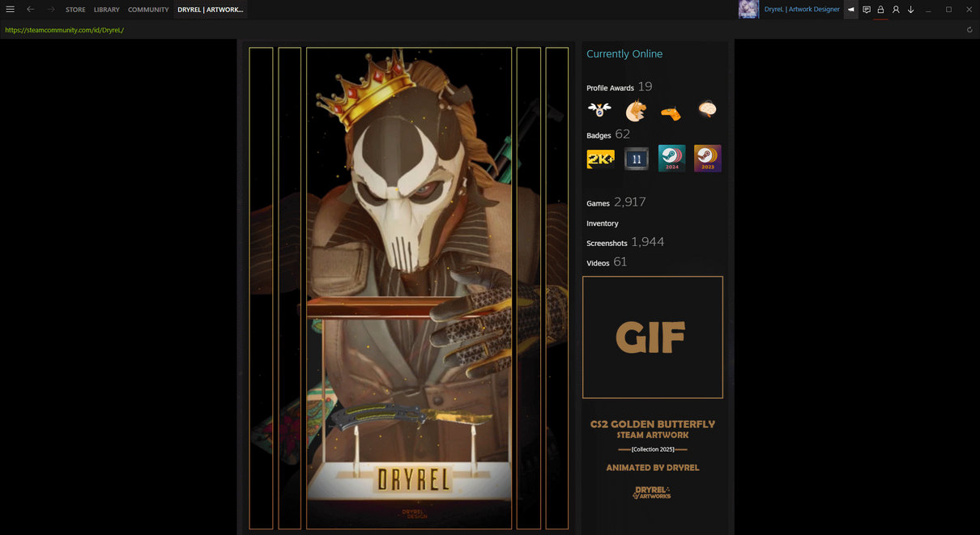The image size is (980, 535).
Task: Click the padlock icon in title bar
Action: click(881, 10)
